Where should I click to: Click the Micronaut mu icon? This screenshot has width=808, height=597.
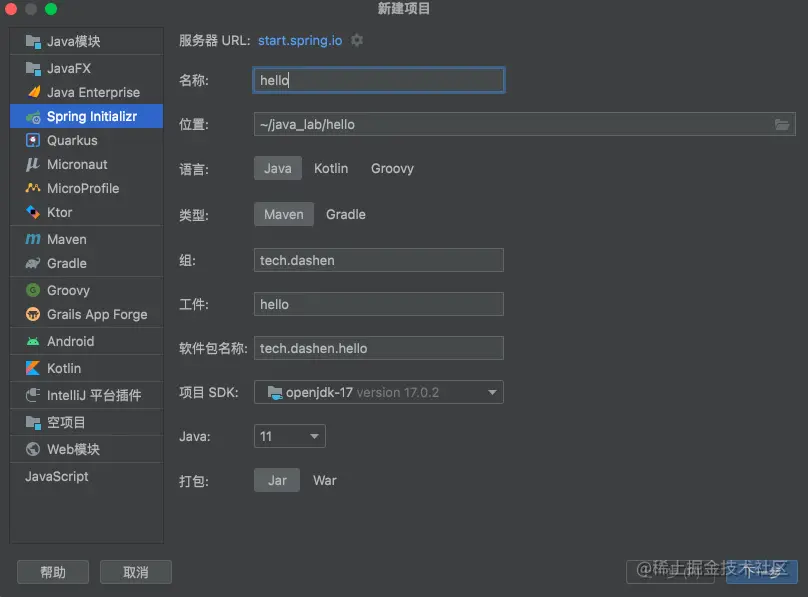(x=32, y=164)
